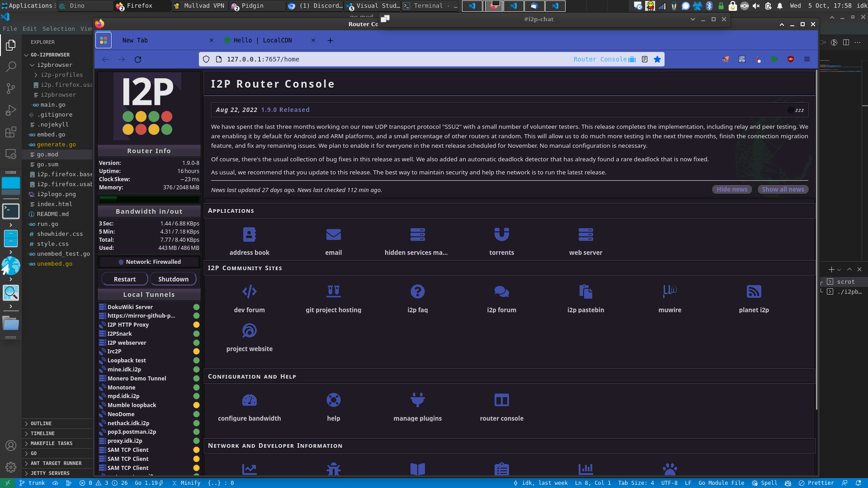The width and height of the screenshot is (868, 488).
Task: Open the router console config icon
Action: pos(501,400)
